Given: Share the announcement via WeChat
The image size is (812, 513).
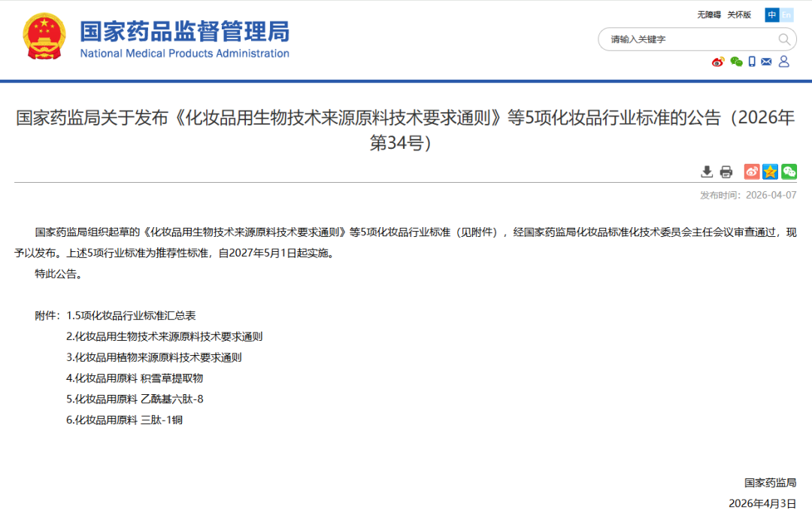Looking at the screenshot, I should [789, 172].
